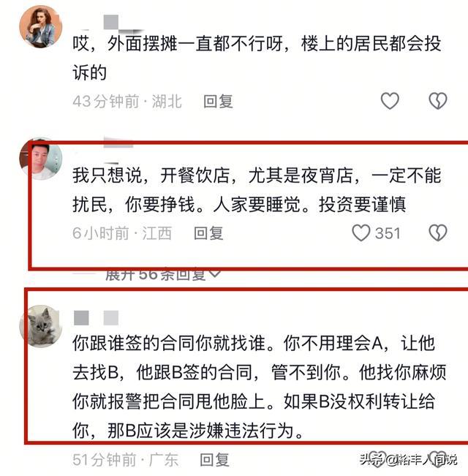468x476 pixels.
Task: Dislike the Guangdong comment at bottom
Action: 437,459
